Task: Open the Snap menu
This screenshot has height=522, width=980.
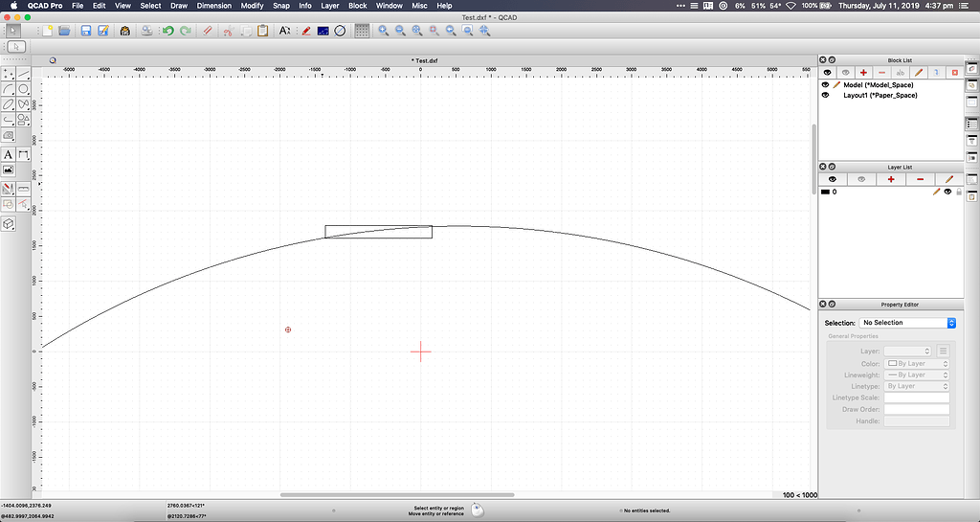Action: click(x=281, y=6)
